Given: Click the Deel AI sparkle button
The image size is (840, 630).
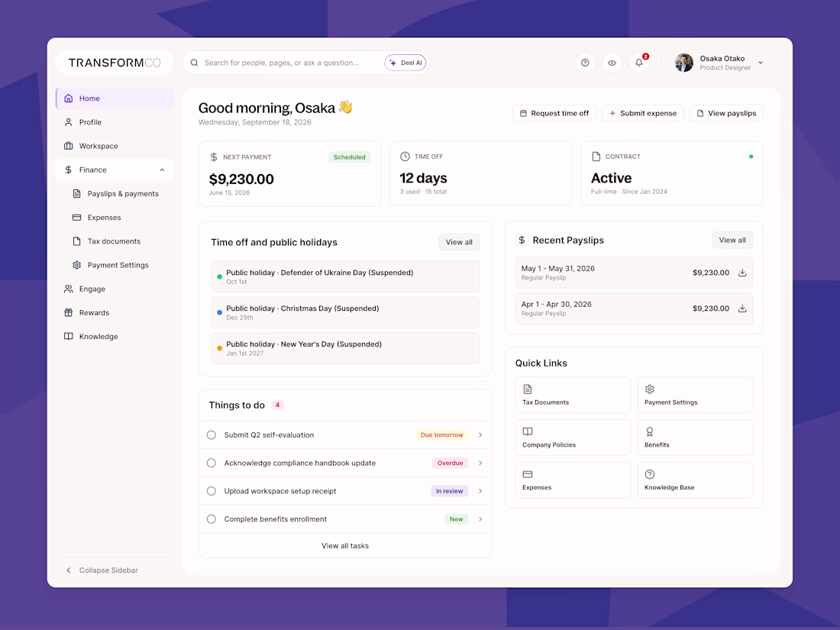Looking at the screenshot, I should [x=405, y=63].
